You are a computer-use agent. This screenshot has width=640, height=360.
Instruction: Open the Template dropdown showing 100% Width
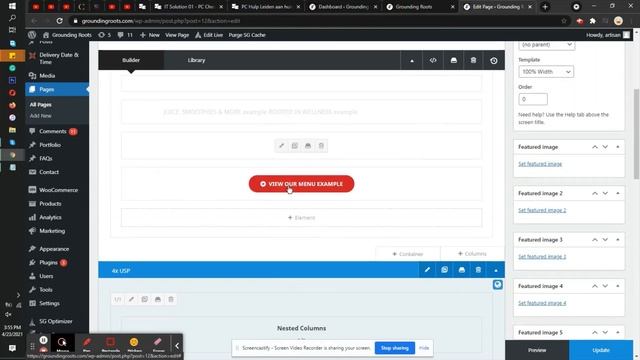546,72
